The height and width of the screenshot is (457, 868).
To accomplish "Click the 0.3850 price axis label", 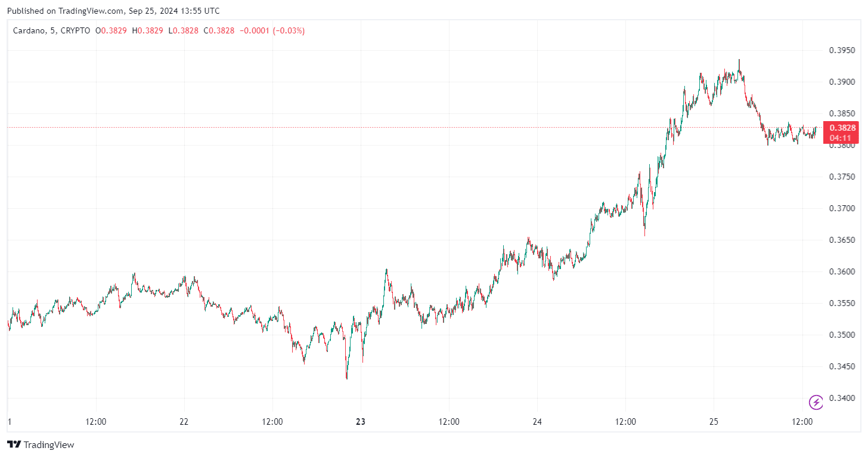I will coord(842,114).
